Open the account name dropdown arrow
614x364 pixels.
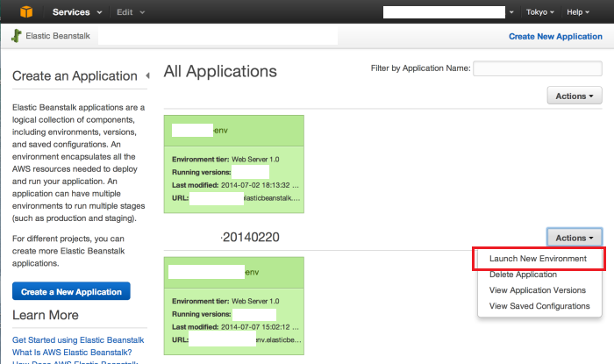(x=511, y=12)
